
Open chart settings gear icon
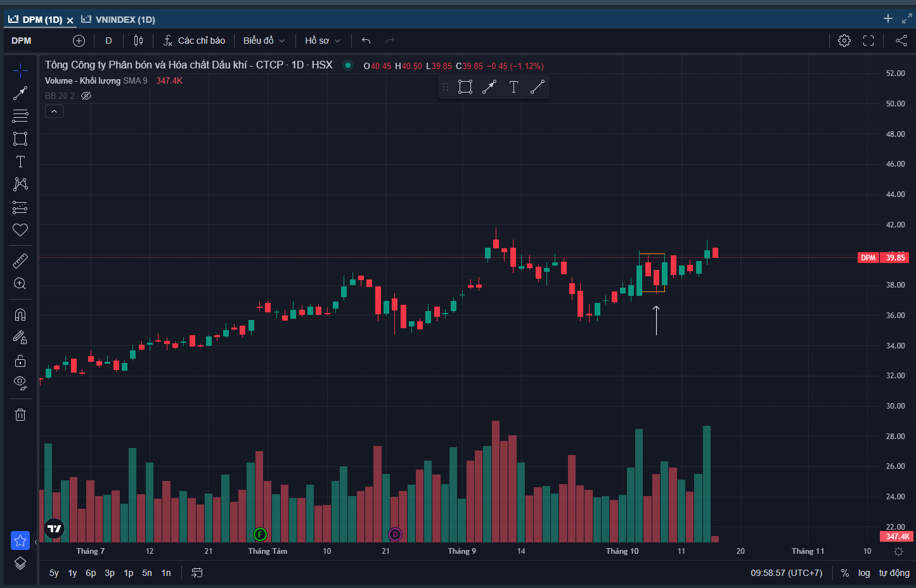844,41
